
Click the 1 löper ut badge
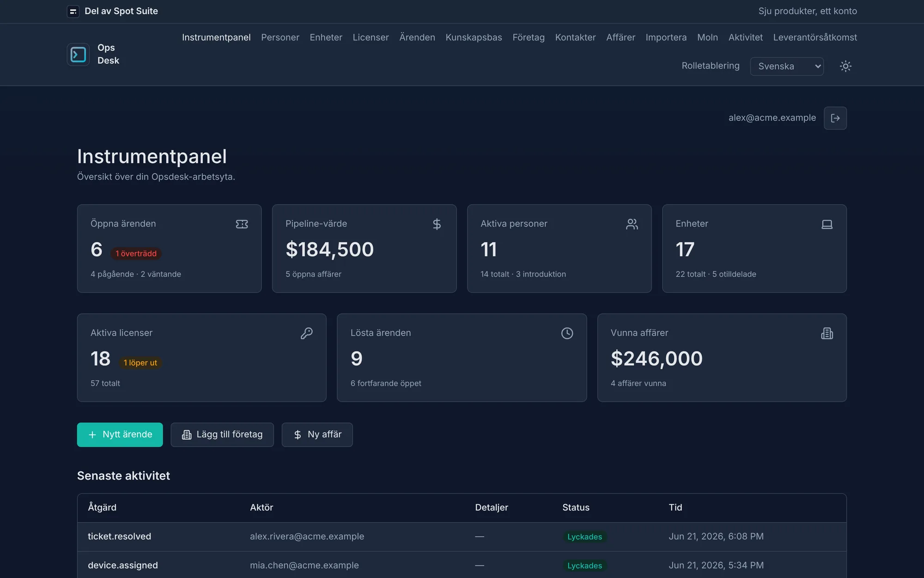click(x=140, y=363)
